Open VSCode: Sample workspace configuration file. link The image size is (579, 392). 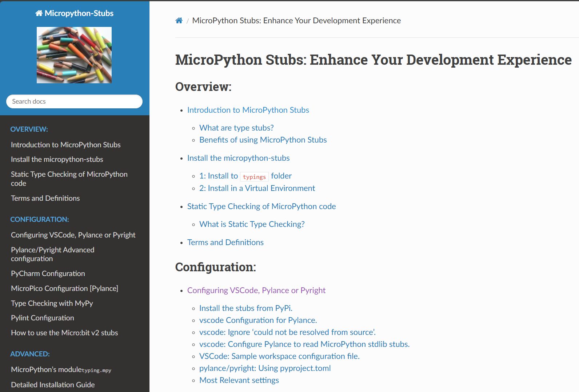coord(279,356)
